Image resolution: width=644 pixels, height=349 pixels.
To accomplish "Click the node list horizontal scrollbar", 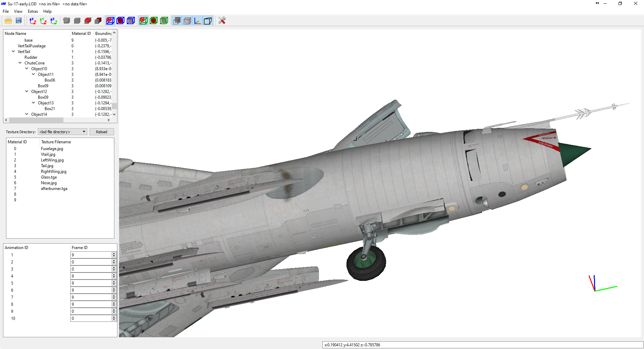I will tap(57, 120).
